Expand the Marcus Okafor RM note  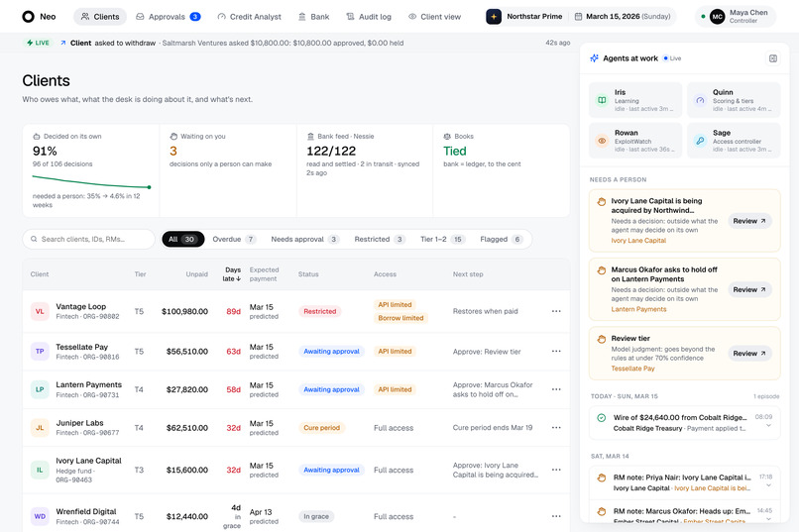[768, 519]
